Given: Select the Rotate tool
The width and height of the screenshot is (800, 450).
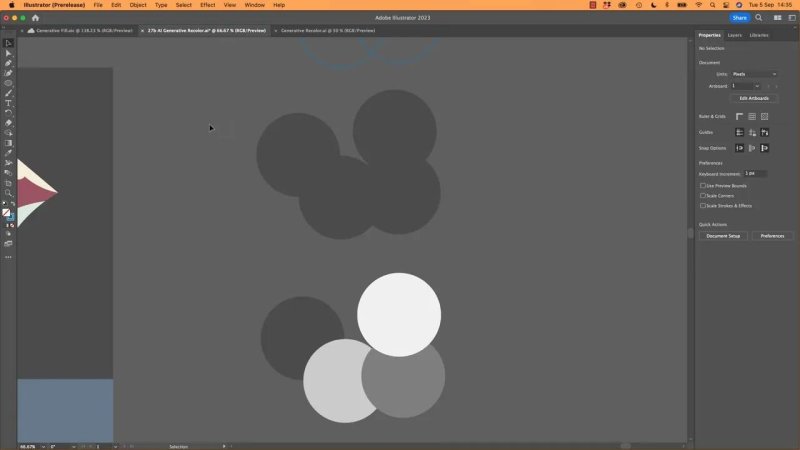Looking at the screenshot, I should coord(8,113).
